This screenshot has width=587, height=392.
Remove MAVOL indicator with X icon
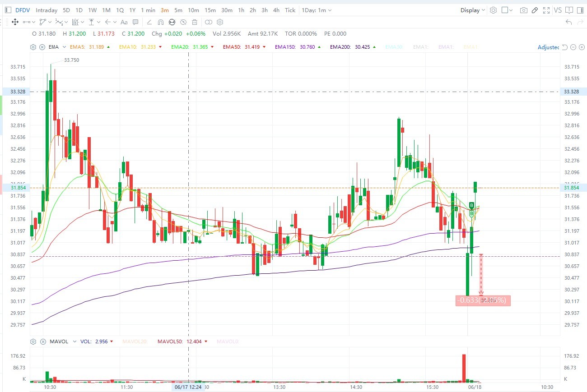click(42, 341)
